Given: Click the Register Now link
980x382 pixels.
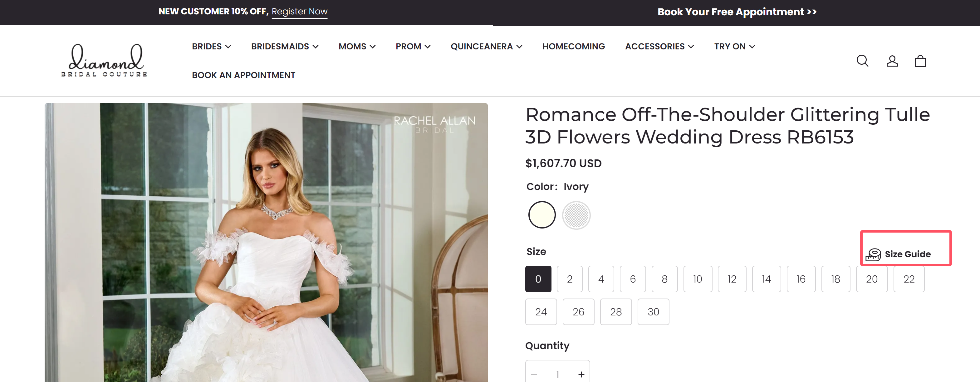Looking at the screenshot, I should point(299,12).
